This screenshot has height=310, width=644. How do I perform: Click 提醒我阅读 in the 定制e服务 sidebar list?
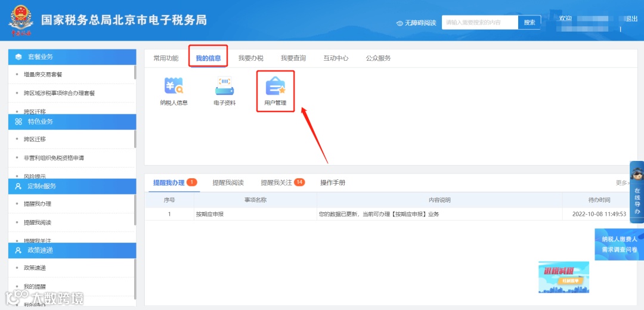(x=38, y=222)
